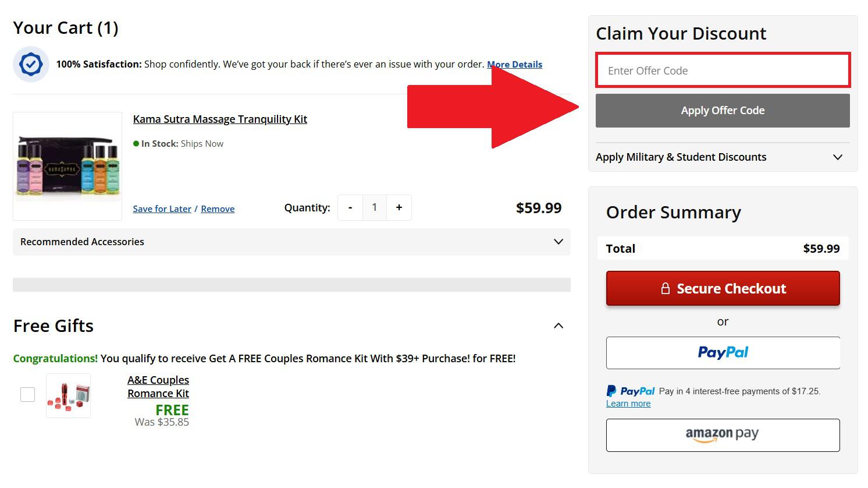868x488 pixels.
Task: Check the A&E Couples Romance Kit checkbox
Action: pos(27,394)
